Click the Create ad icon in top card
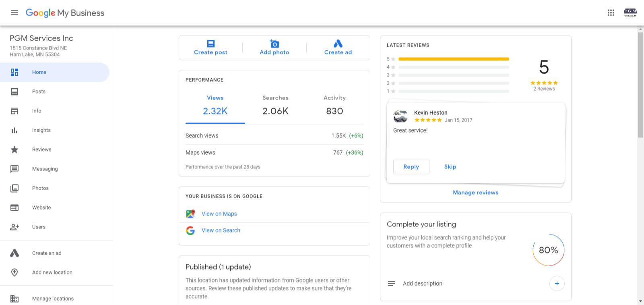This screenshot has height=305, width=644. tap(338, 44)
